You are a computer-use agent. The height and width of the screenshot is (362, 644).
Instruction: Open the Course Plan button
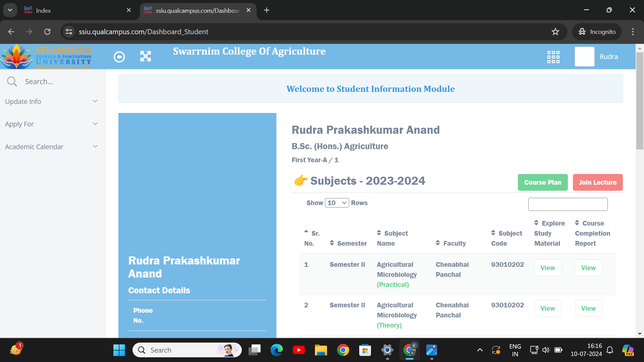tap(542, 182)
